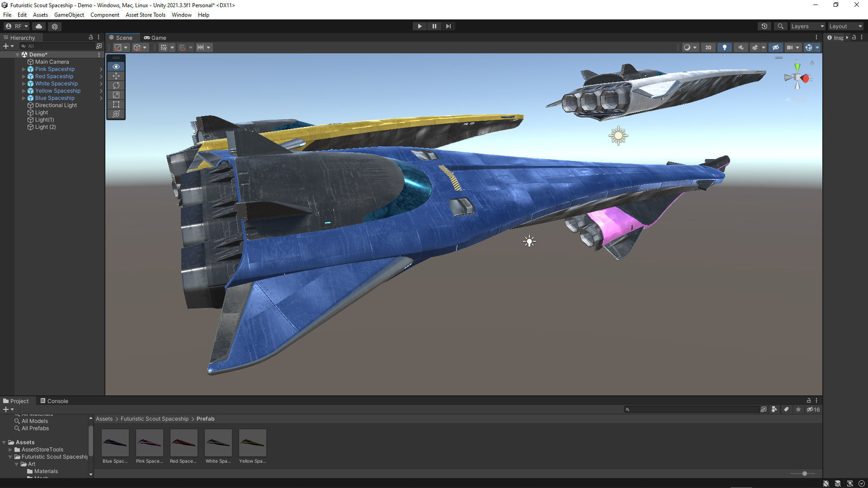This screenshot has height=488, width=868.
Task: Lock the Inspector panel
Action: [x=854, y=38]
